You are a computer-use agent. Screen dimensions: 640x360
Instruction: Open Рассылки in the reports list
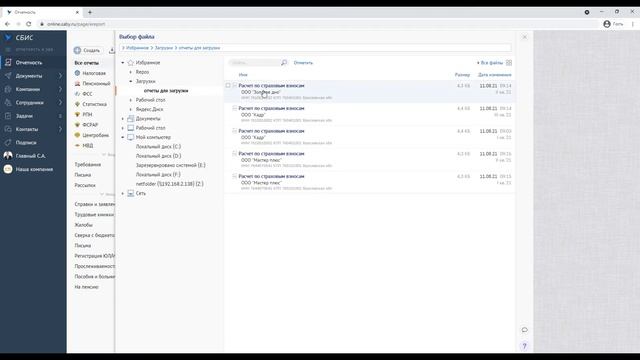click(x=85, y=185)
